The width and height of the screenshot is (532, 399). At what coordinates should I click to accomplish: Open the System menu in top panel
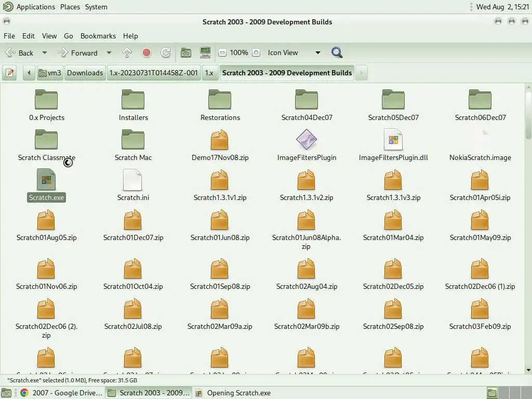tap(96, 7)
